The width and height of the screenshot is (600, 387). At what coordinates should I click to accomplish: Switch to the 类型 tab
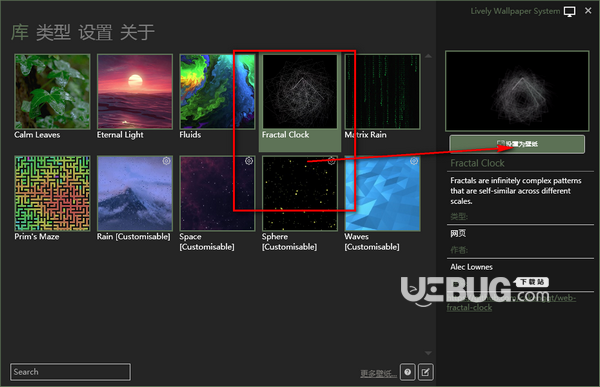(53, 32)
